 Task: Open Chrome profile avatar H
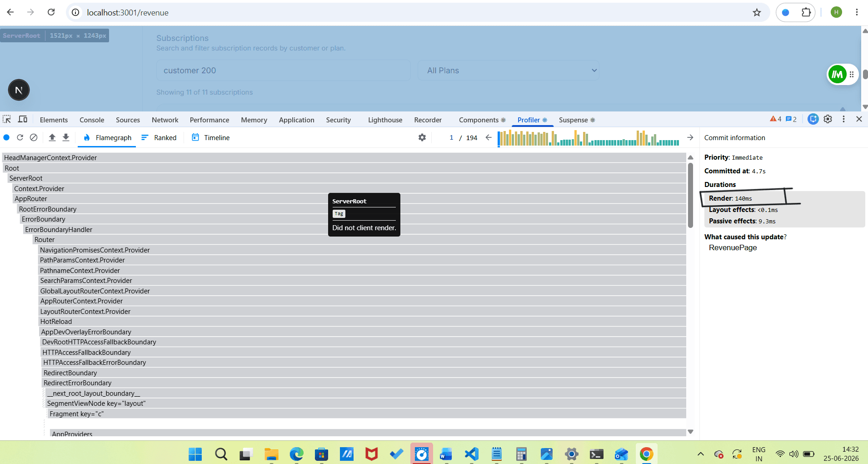coord(836,12)
